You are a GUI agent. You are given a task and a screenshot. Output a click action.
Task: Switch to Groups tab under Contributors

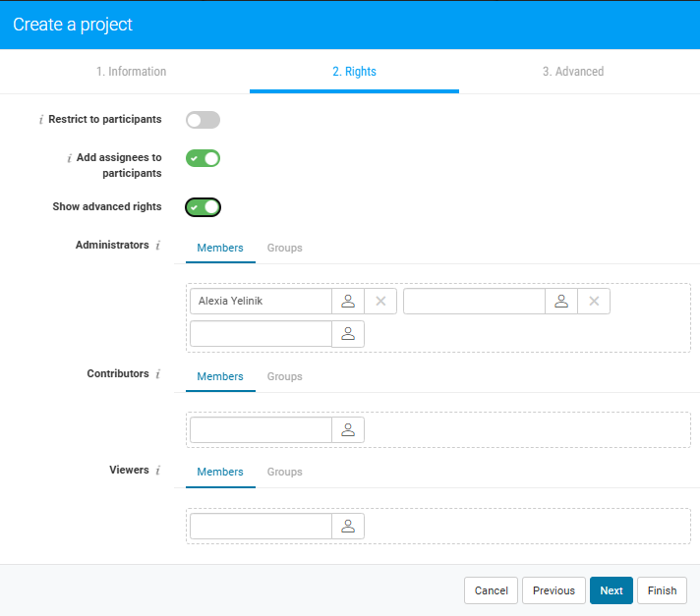coord(284,376)
